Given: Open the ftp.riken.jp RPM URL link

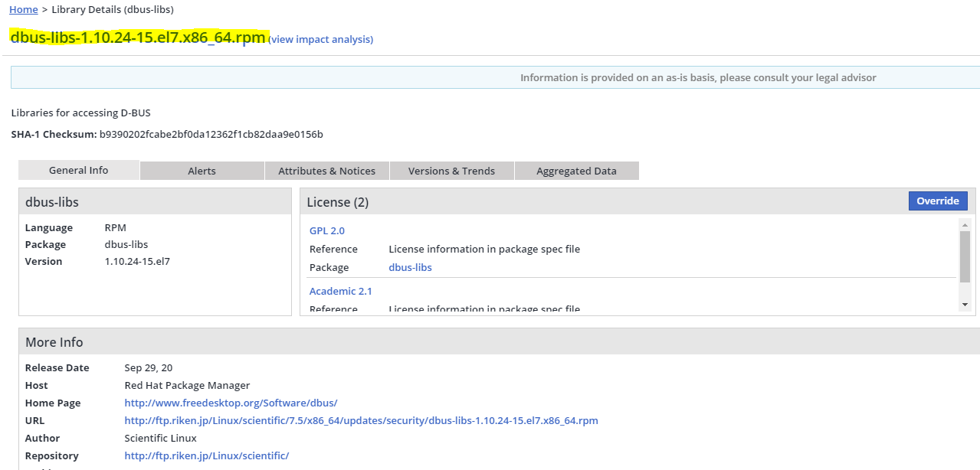Looking at the screenshot, I should (x=361, y=420).
